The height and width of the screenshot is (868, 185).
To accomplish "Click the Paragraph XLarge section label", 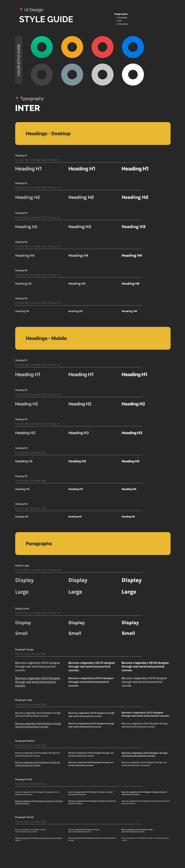I will point(24,649).
